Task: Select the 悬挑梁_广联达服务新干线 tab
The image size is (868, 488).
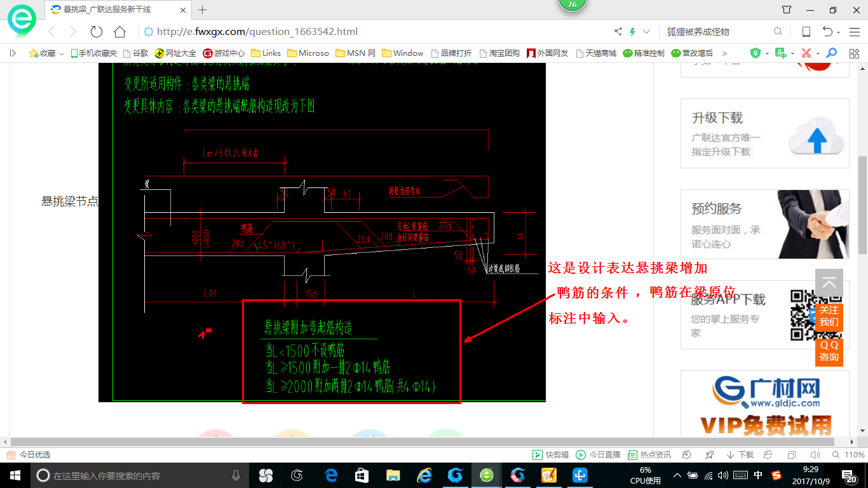Action: (118, 10)
